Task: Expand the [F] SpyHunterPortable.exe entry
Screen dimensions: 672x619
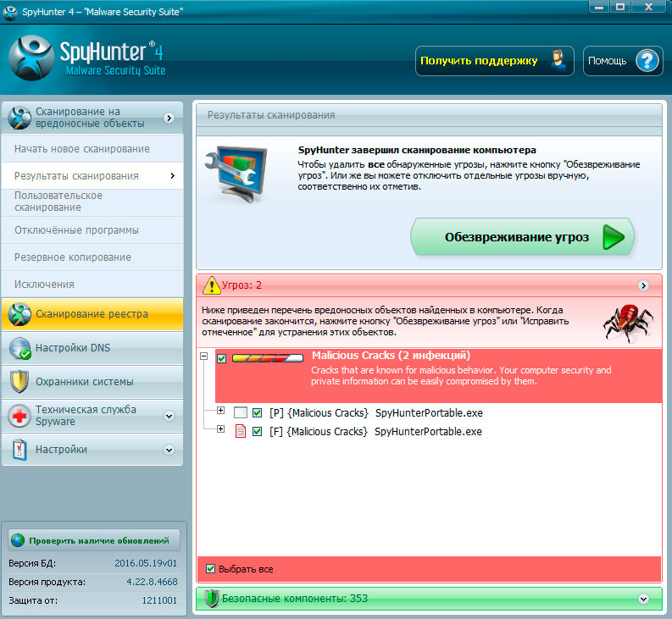Action: (x=221, y=430)
